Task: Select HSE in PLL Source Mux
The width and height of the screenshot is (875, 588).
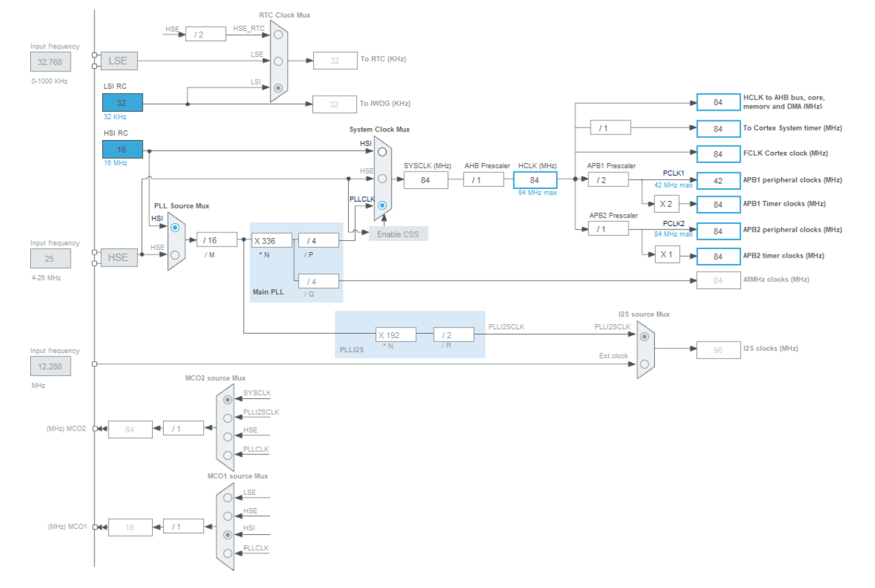Action: click(175, 255)
